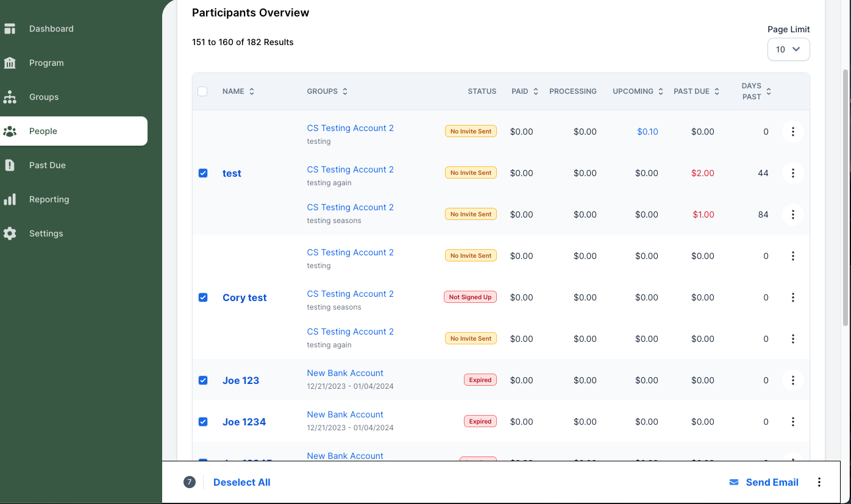Click the 84 days past value
This screenshot has width=851, height=504.
(763, 215)
